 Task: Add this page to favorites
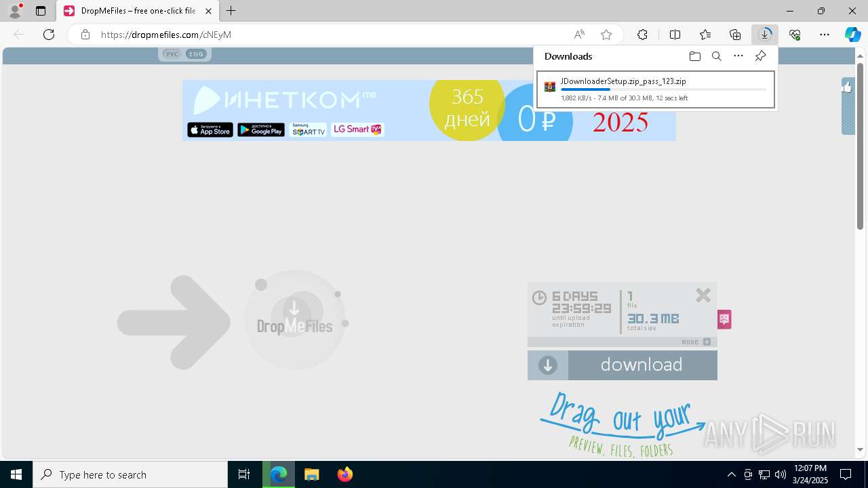(606, 35)
